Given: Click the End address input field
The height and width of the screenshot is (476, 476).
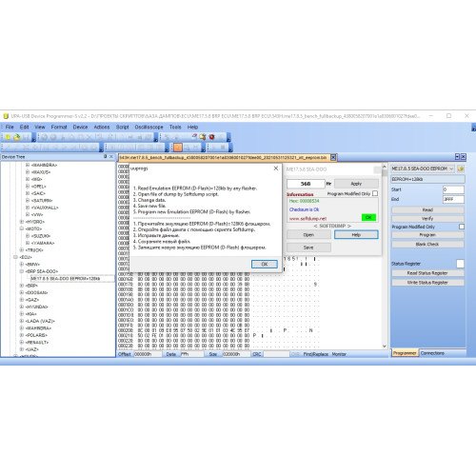Looking at the screenshot, I should coord(453,199).
